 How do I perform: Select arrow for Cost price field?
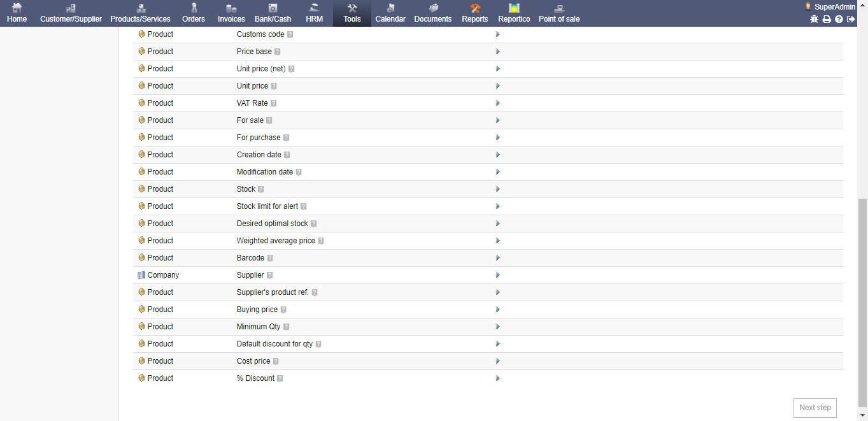(498, 361)
